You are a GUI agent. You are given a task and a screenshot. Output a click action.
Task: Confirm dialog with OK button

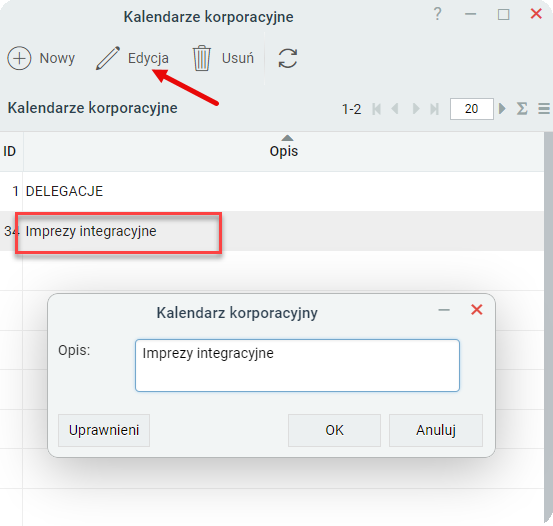coord(334,430)
